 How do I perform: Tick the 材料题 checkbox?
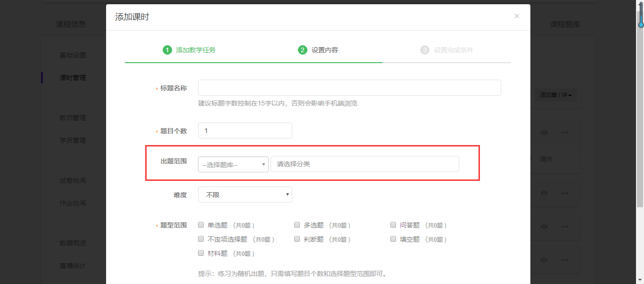[x=201, y=253]
